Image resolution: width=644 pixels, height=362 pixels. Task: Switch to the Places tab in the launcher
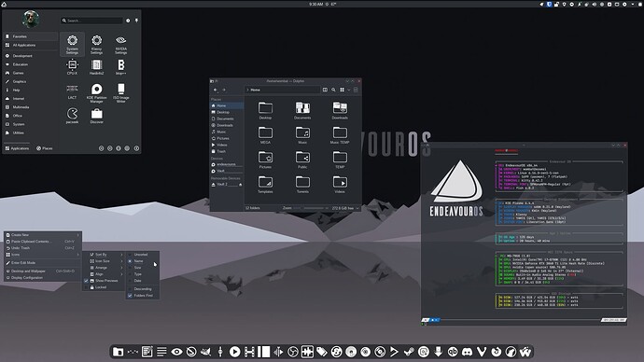(45, 148)
